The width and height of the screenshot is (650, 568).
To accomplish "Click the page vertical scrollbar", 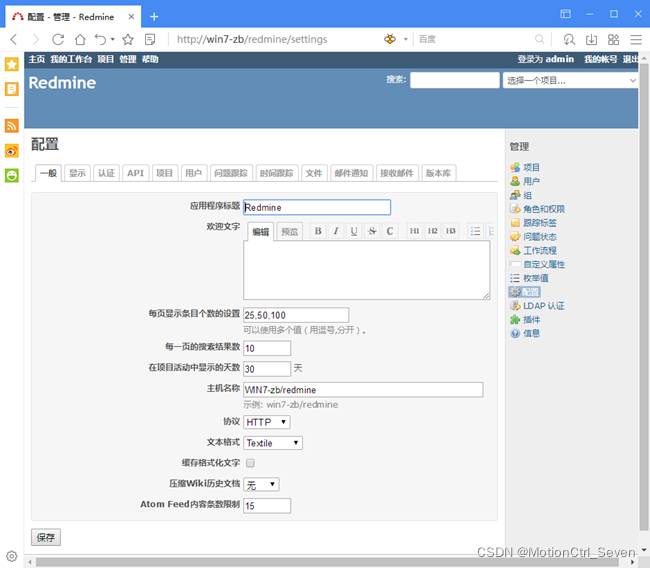I will tap(644, 297).
